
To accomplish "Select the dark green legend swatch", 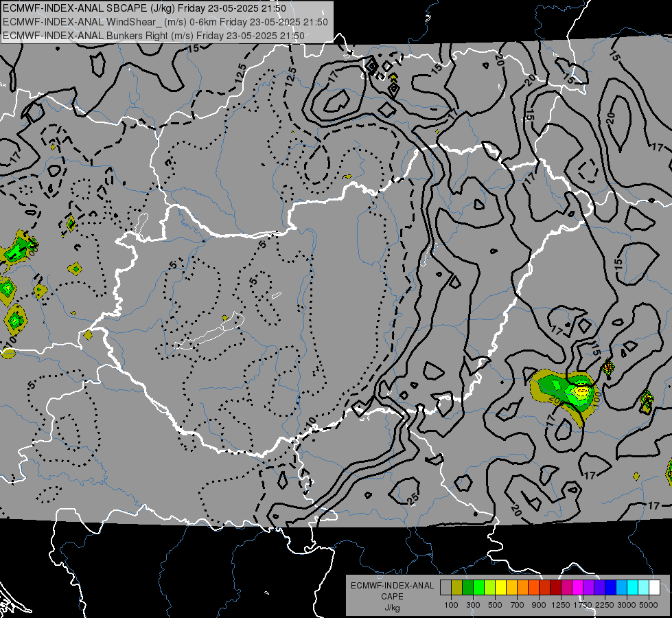I will (x=468, y=587).
